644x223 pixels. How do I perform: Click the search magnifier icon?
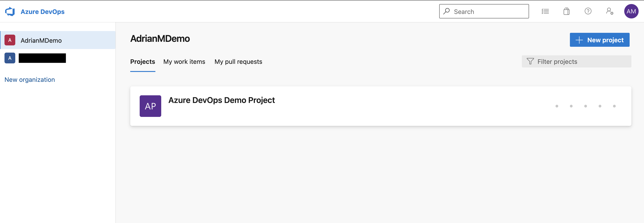[x=446, y=11]
